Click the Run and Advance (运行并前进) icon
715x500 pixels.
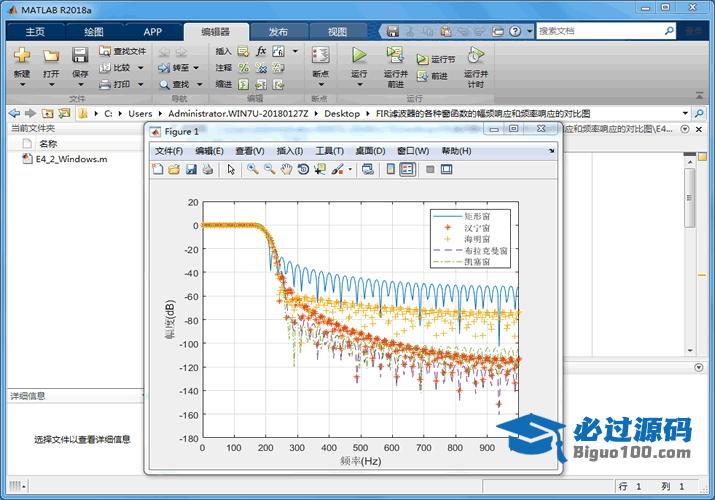pos(395,56)
